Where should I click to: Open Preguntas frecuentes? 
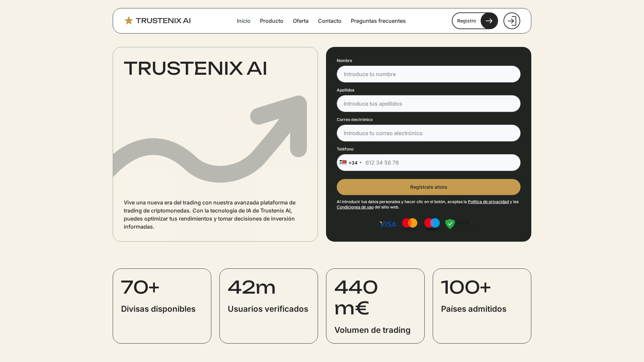tap(378, 21)
